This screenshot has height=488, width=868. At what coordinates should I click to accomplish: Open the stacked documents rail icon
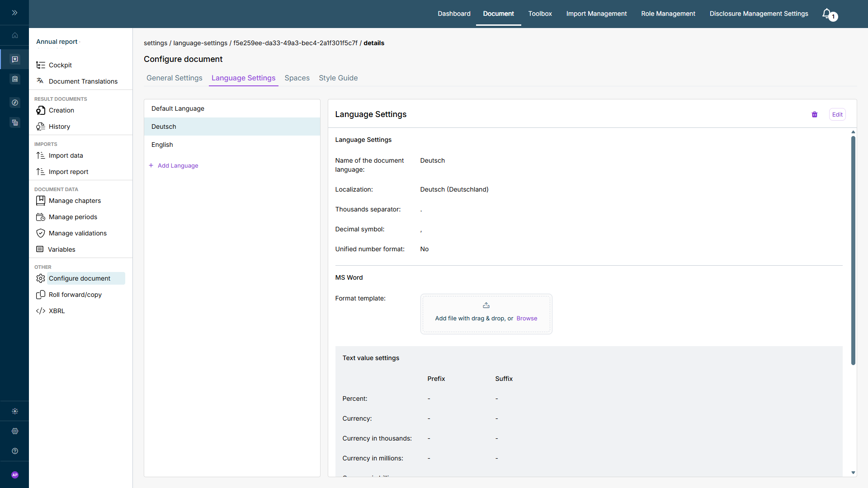(15, 122)
